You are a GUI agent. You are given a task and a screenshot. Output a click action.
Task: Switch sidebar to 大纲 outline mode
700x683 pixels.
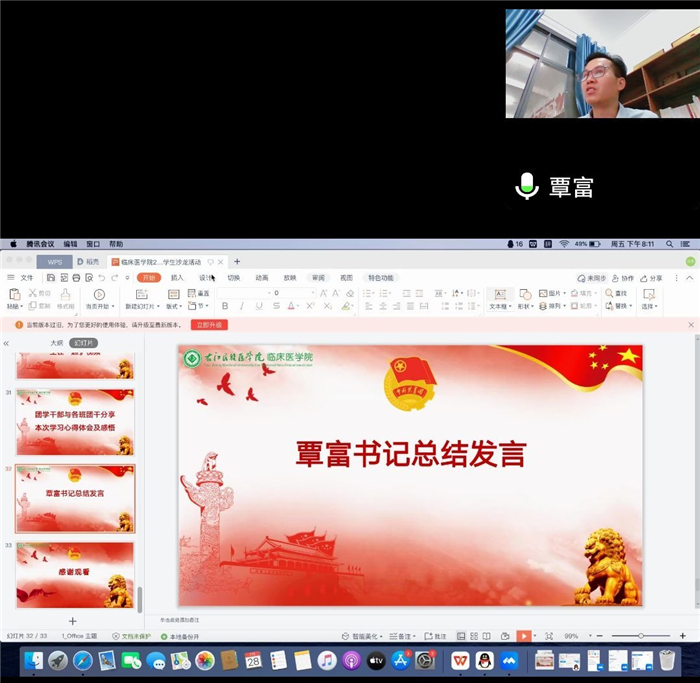click(57, 343)
